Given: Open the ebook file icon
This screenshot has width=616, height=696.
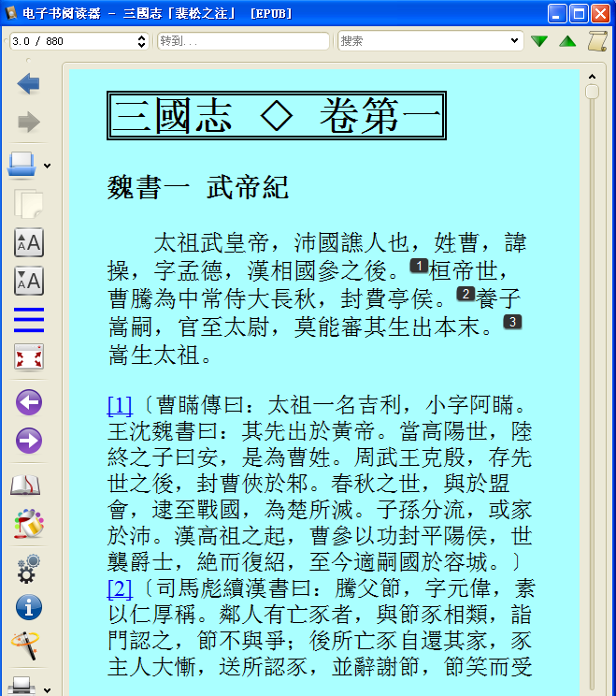Looking at the screenshot, I should 21,166.
